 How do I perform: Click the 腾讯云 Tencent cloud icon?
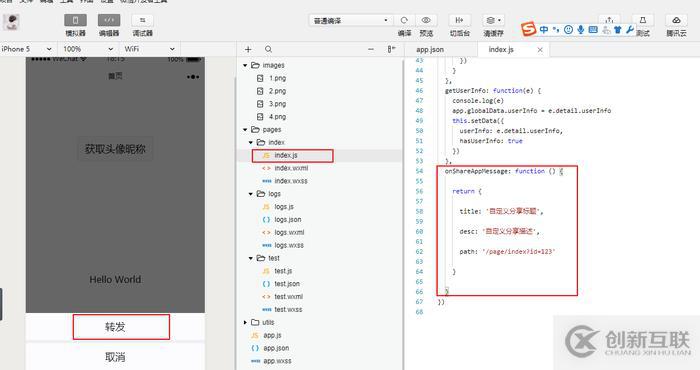tap(676, 21)
